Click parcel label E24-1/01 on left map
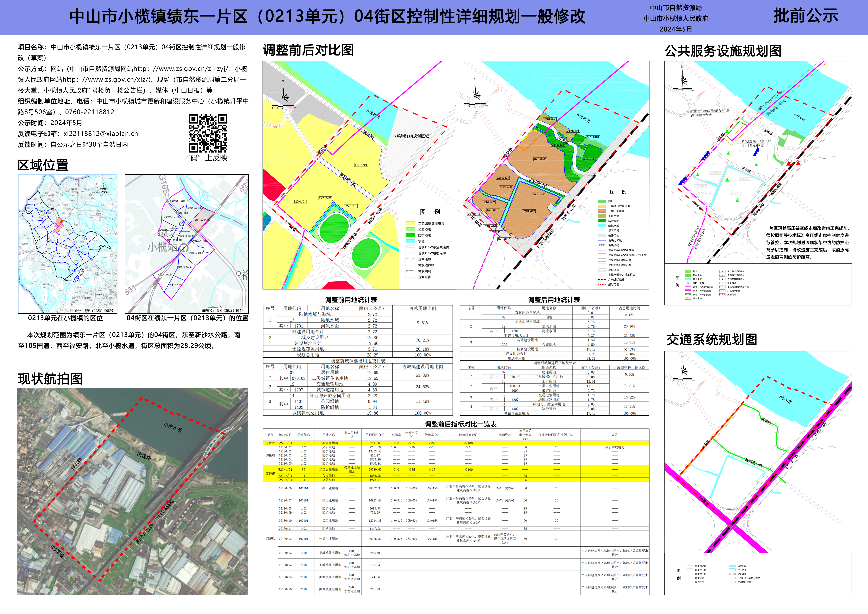 click(x=361, y=165)
